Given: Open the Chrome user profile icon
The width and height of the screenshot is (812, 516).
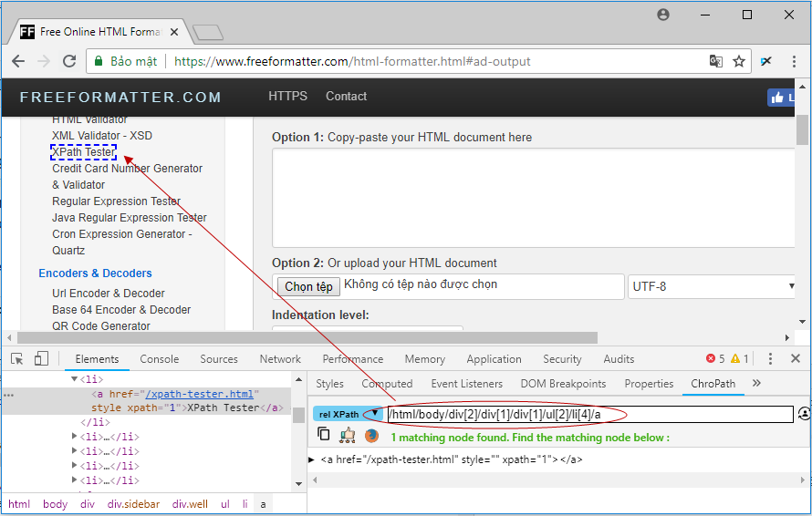Looking at the screenshot, I should [x=663, y=15].
